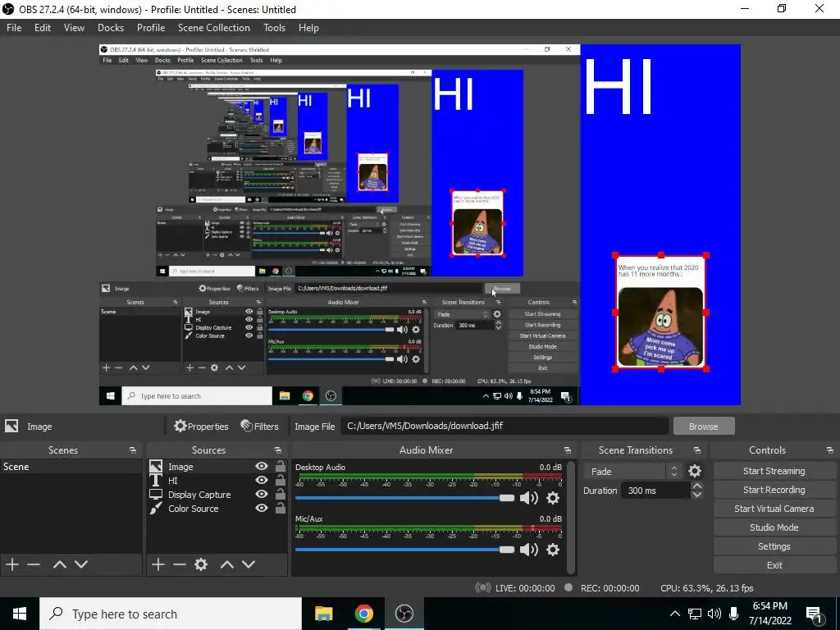Click OBS Studio taskbar icon
Screen dimensions: 840x630
404,614
